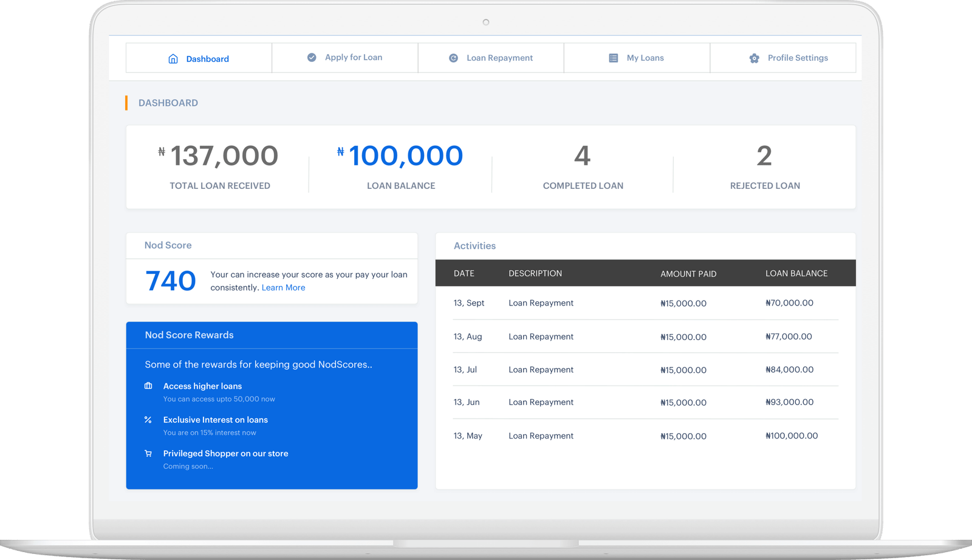The width and height of the screenshot is (972, 560).
Task: Click the My Loans list icon
Action: tap(614, 58)
